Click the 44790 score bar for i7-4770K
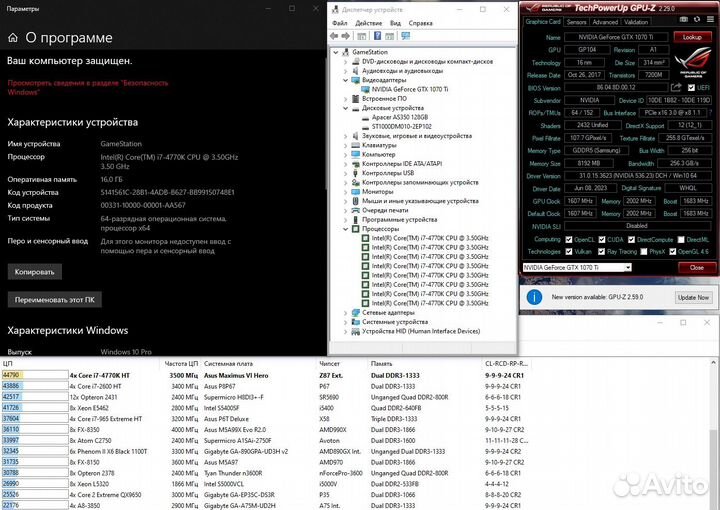The height and width of the screenshot is (510, 720). click(x=35, y=375)
